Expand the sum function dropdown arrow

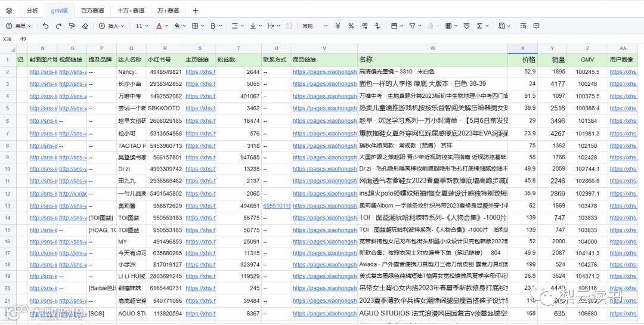coord(487,26)
